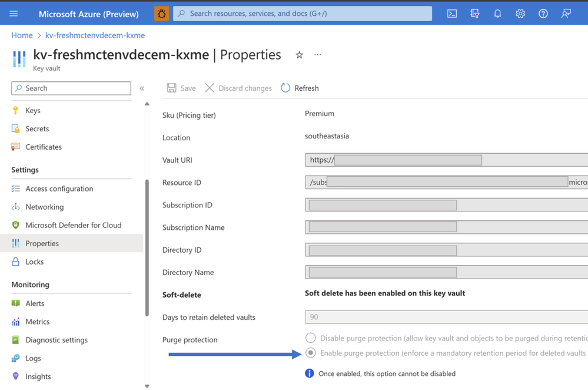Click the 'Premium' pricing tier value

(x=320, y=113)
